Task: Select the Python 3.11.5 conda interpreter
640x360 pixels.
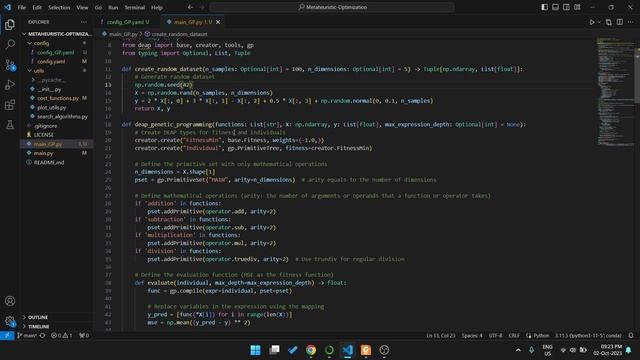Action: [x=588, y=336]
